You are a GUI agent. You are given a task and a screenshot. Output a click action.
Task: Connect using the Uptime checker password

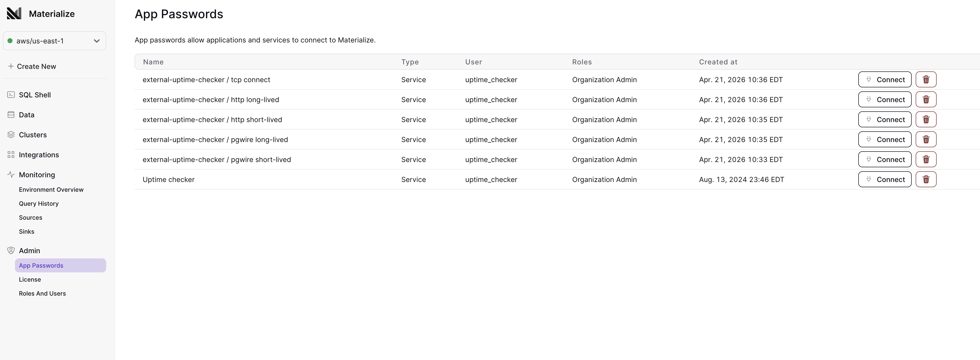click(884, 180)
